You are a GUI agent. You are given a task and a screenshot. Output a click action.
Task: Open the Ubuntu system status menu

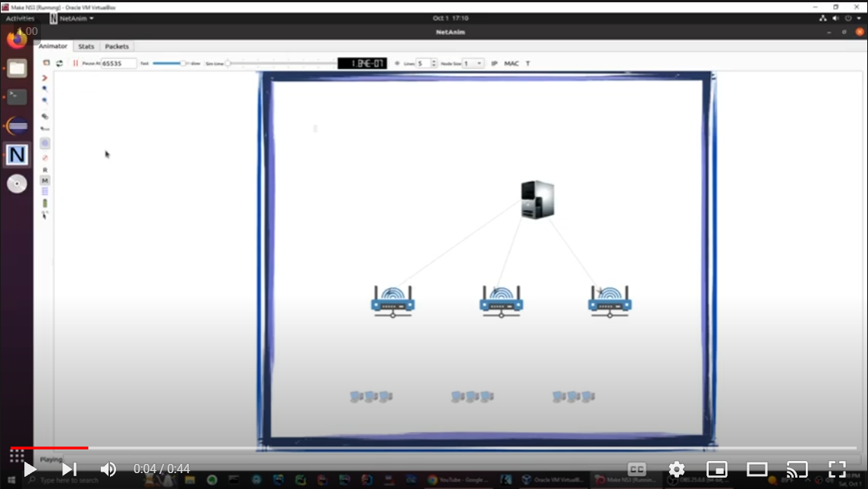[841, 18]
